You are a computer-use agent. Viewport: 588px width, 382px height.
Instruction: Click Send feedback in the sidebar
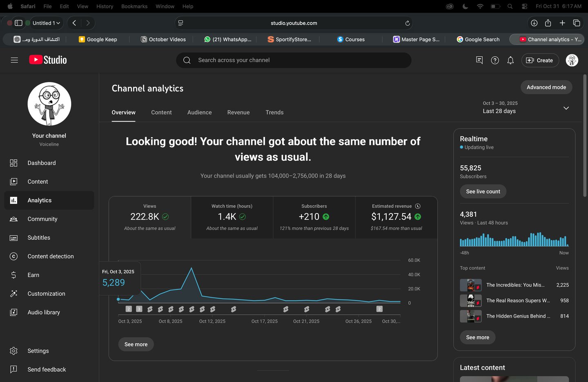(x=49, y=369)
